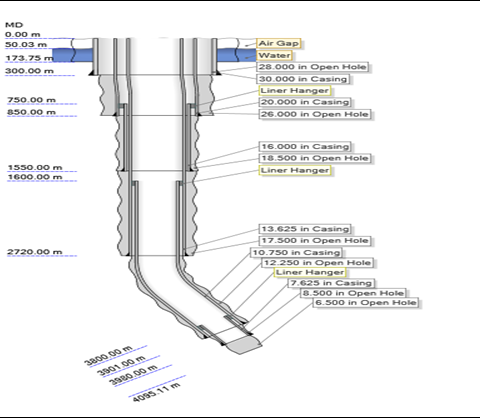Click the 28.000 in Open Hole label
Screen dimensions: 480x418
[313, 67]
